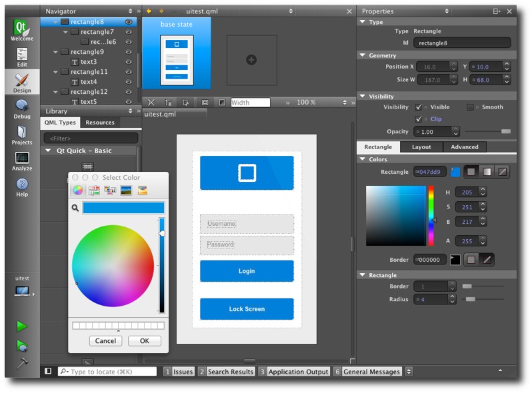The height and width of the screenshot is (393, 532).
Task: Toggle the Visible checkbox
Action: (419, 107)
